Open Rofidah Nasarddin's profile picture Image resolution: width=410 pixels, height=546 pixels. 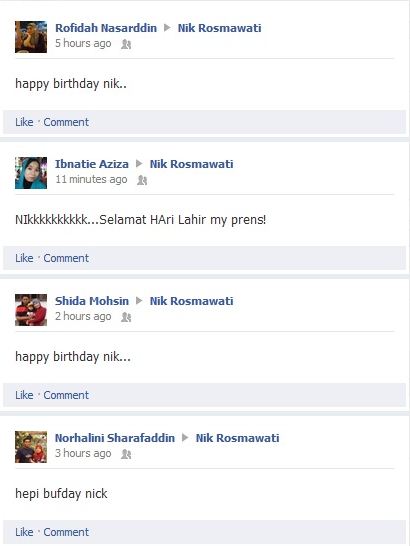pos(31,37)
